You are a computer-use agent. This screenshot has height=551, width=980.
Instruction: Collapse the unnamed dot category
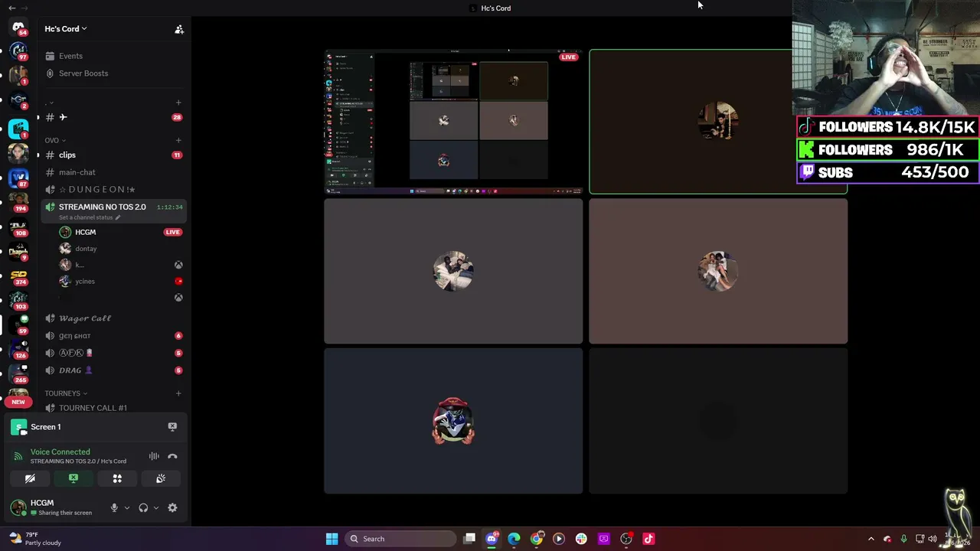(50, 103)
